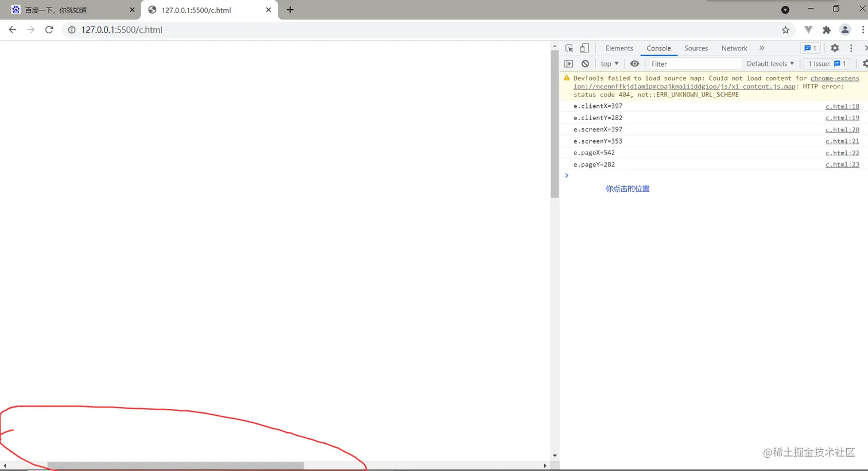Image resolution: width=868 pixels, height=471 pixels.
Task: Open source link c.html:18
Action: click(x=842, y=106)
